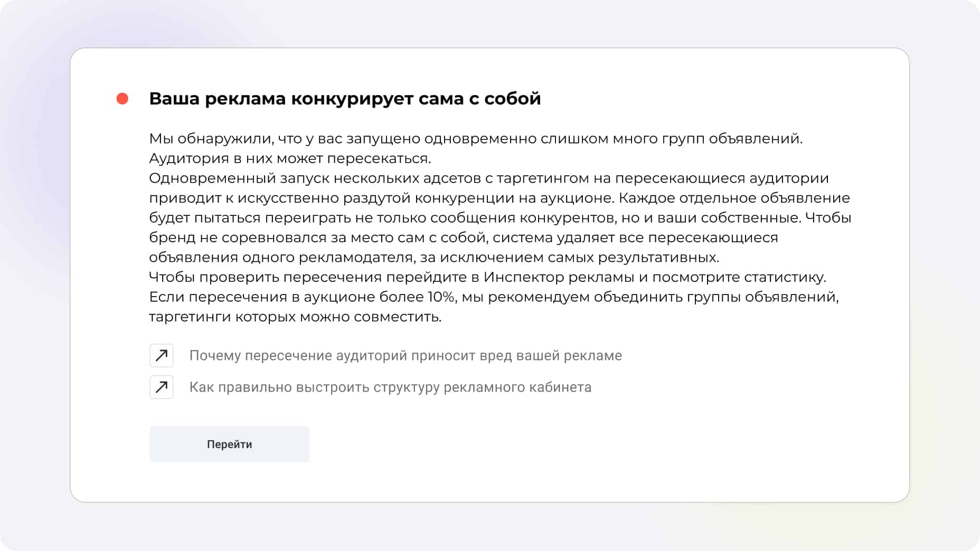
Task: Click the line starting 'Одновременный запуск нескольких адсетов'
Action: [488, 178]
